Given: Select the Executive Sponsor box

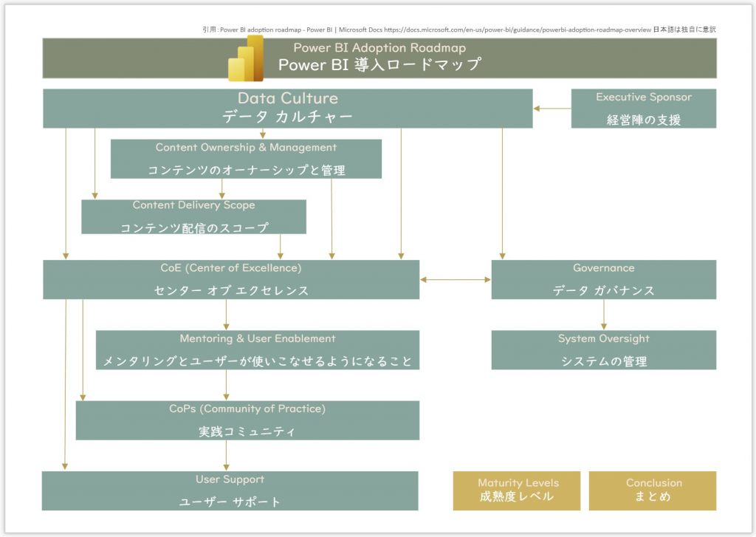Looking at the screenshot, I should 644,108.
